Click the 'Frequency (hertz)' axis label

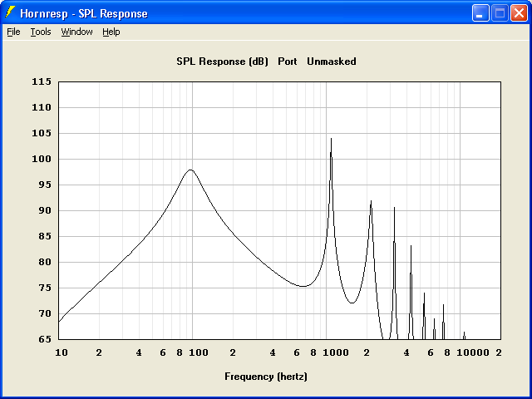click(266, 377)
